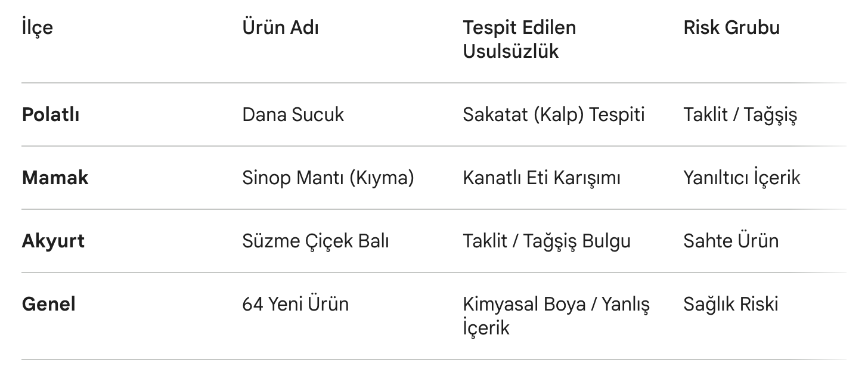Screen dimensions: 868x366
Task: Click Sakatat (Kalp) Tespiti text
Action: pos(553,114)
